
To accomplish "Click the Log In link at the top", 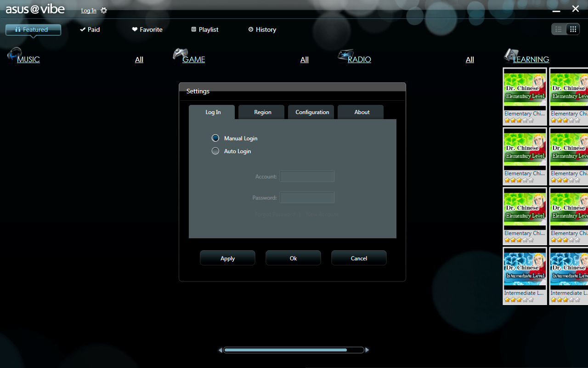I will (x=89, y=11).
